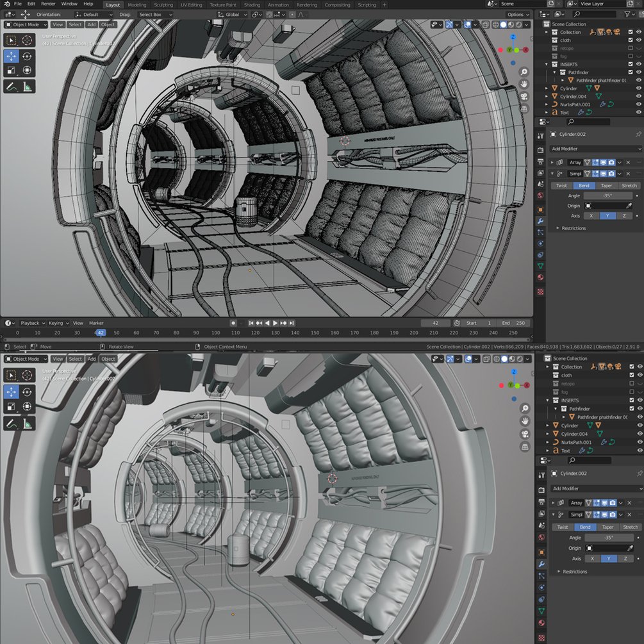This screenshot has height=644, width=644.
Task: Open the Drag Select Box dropdown
Action: (x=155, y=14)
